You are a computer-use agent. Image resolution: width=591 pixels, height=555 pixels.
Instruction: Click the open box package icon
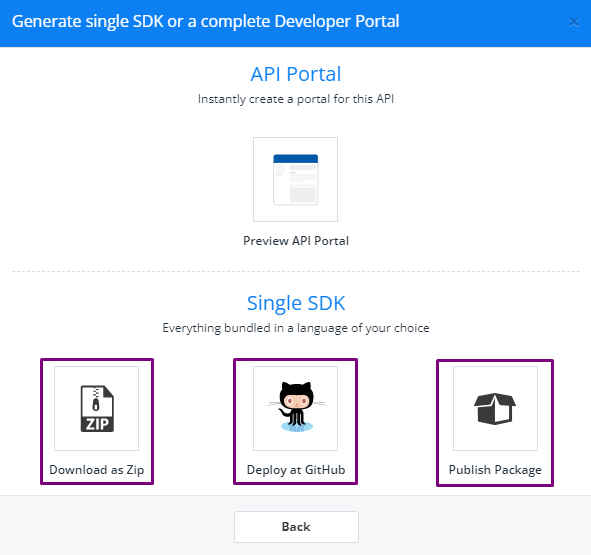point(495,409)
